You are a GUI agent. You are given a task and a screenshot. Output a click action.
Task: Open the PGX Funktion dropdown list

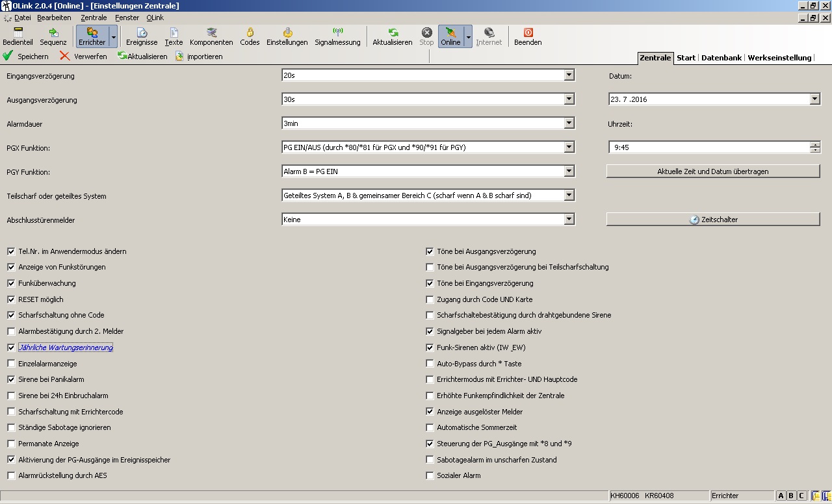click(x=569, y=147)
